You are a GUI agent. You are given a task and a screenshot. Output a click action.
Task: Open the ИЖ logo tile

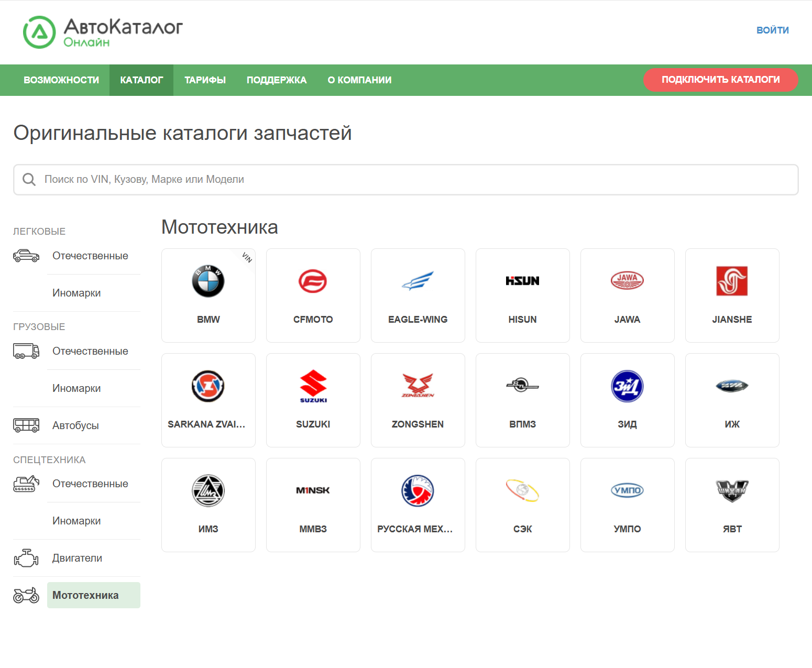(732, 386)
